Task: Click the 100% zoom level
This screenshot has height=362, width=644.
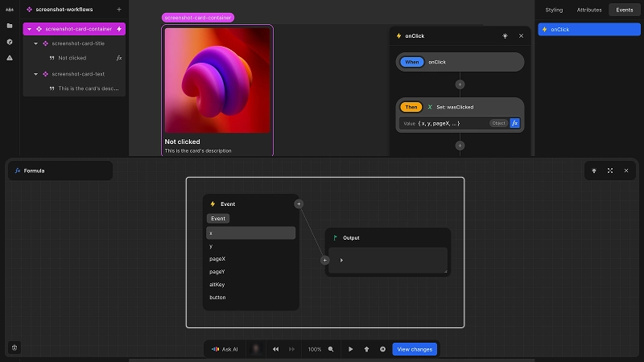Action: [x=315, y=349]
